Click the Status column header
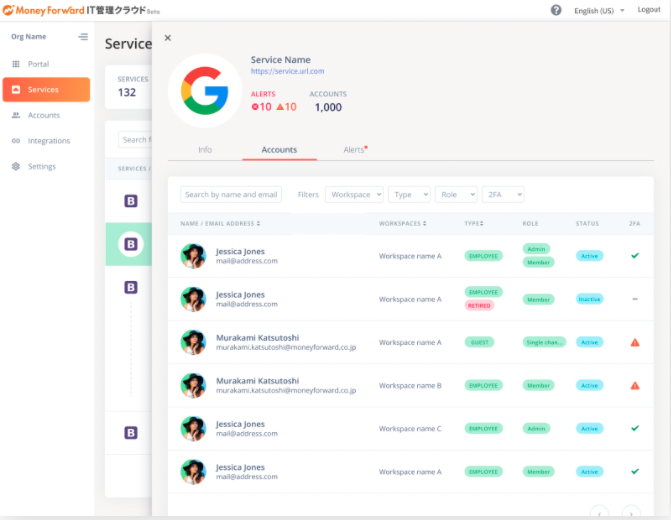The image size is (671, 520). point(587,223)
